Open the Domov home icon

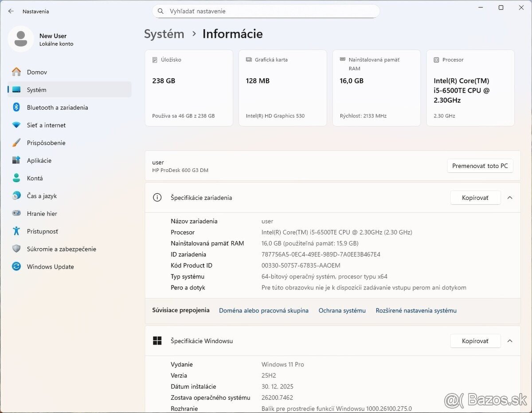tap(16, 72)
